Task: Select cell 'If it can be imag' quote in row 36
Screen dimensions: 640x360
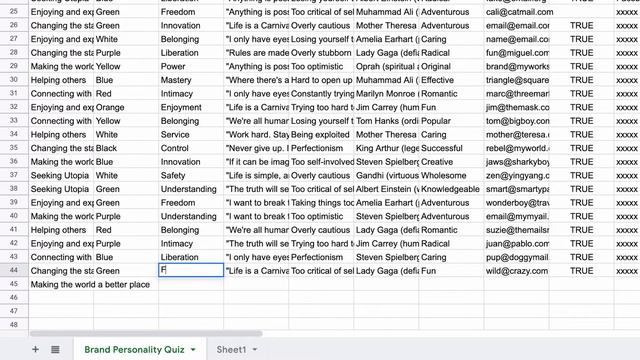Action: [256, 162]
